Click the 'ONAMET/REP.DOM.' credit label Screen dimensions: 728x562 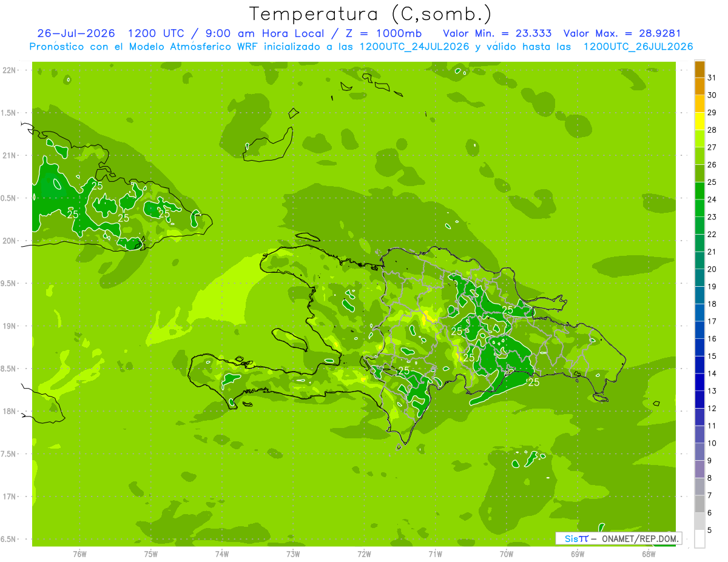tap(640, 538)
